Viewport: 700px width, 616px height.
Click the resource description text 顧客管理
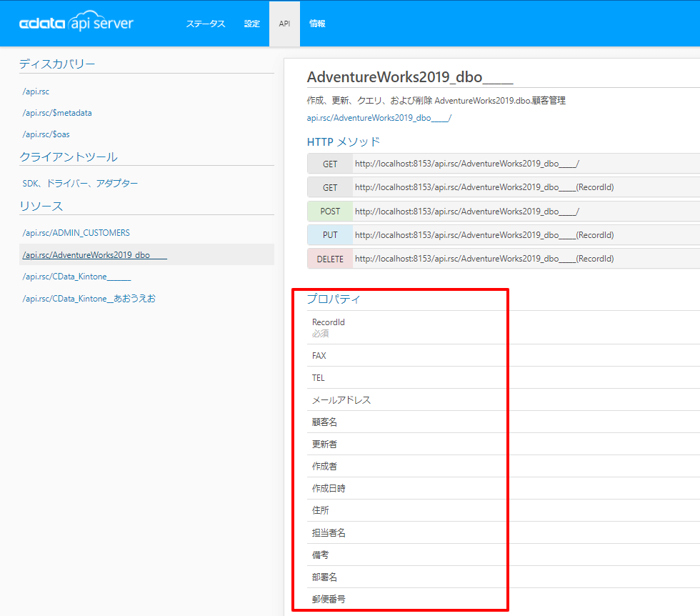549,101
